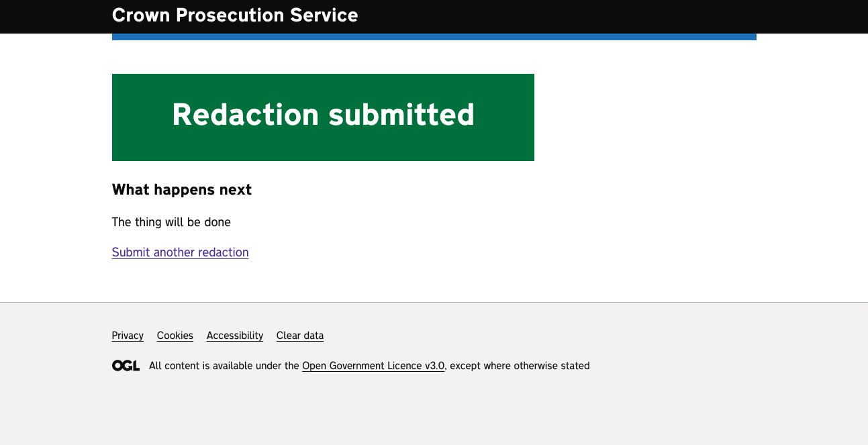The height and width of the screenshot is (445, 868).
Task: Click the blue bar beneath the header
Action: (x=434, y=37)
